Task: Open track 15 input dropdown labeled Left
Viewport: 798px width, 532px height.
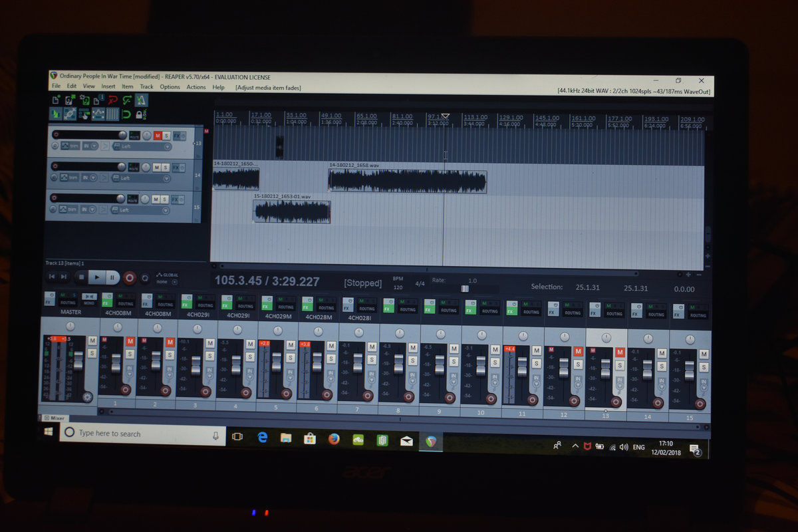Action: tap(140, 210)
